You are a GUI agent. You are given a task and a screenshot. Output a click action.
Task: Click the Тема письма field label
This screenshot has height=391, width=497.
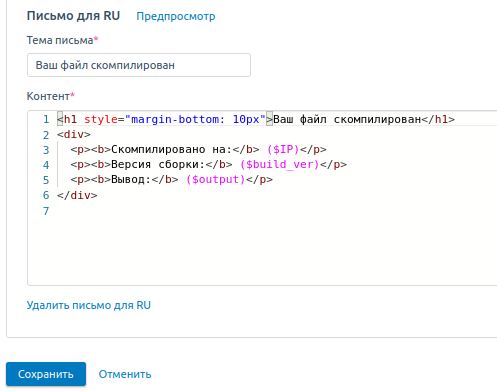coord(60,40)
